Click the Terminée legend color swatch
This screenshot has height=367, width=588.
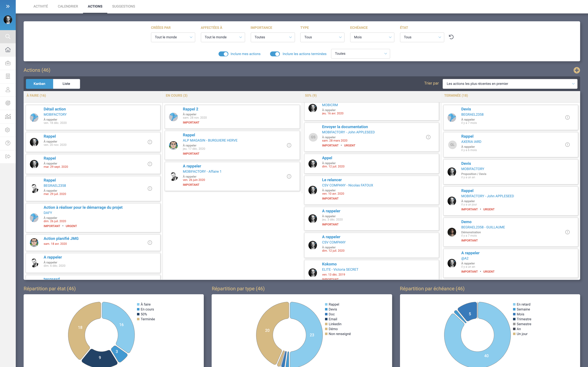(x=138, y=319)
